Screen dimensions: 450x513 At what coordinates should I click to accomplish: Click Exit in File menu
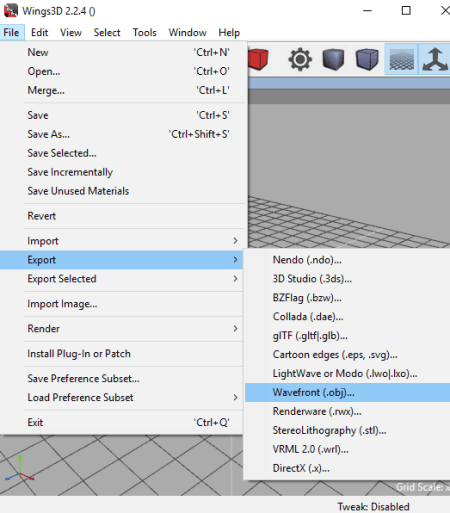(122, 422)
